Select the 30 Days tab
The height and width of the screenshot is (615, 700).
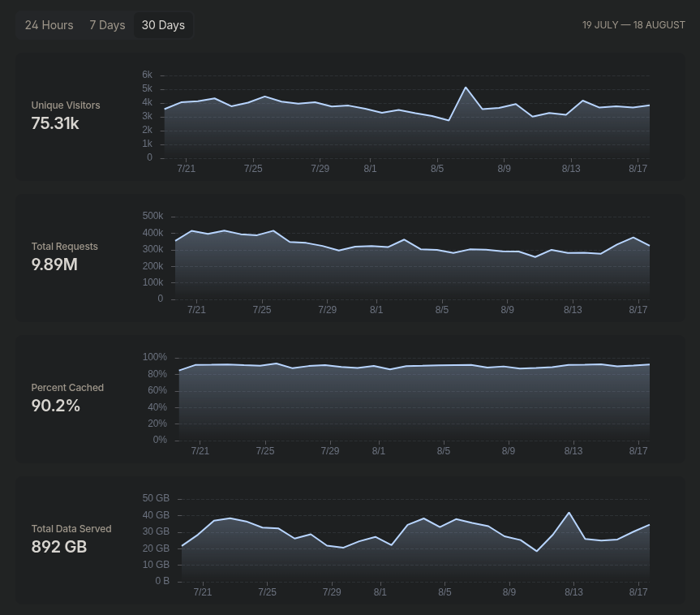tap(163, 25)
